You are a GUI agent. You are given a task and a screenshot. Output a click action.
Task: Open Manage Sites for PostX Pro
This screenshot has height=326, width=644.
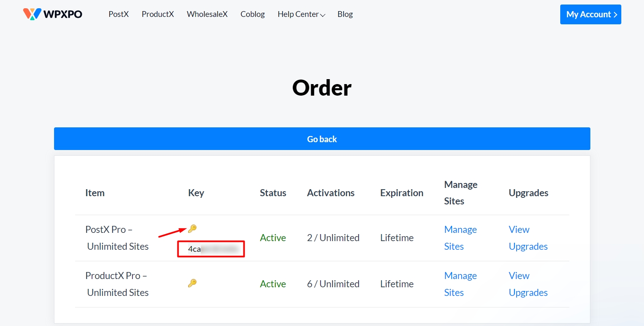point(460,238)
